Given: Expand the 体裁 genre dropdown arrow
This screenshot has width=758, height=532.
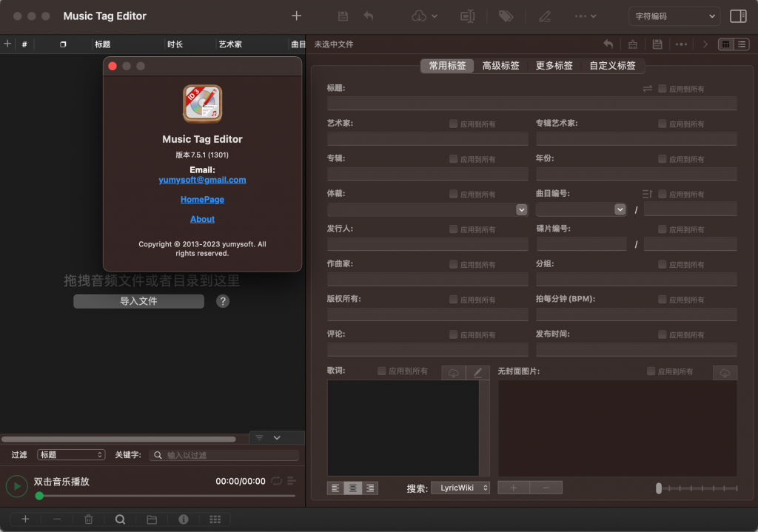Looking at the screenshot, I should pos(521,209).
